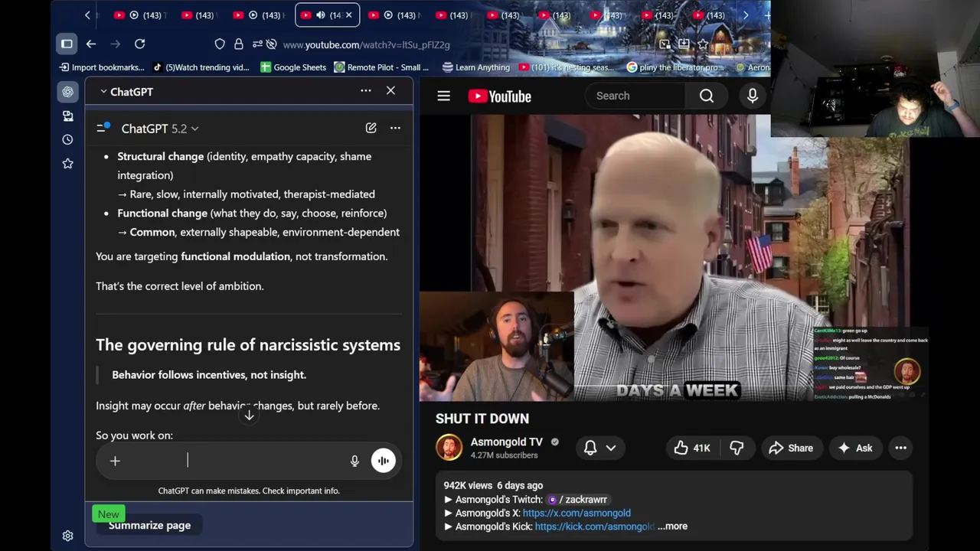Open the Remote Pilot bookmark

coord(381,67)
